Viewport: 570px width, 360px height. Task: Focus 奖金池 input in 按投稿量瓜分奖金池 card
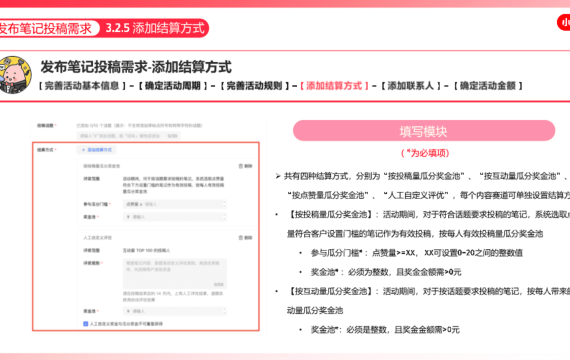tap(173, 217)
